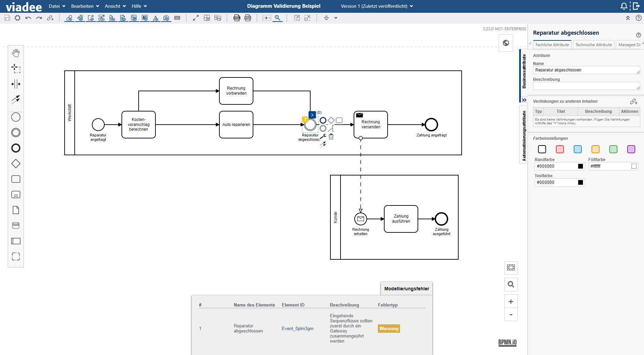Toggle comments overlay icon
This screenshot has width=644, height=355.
[x=167, y=18]
